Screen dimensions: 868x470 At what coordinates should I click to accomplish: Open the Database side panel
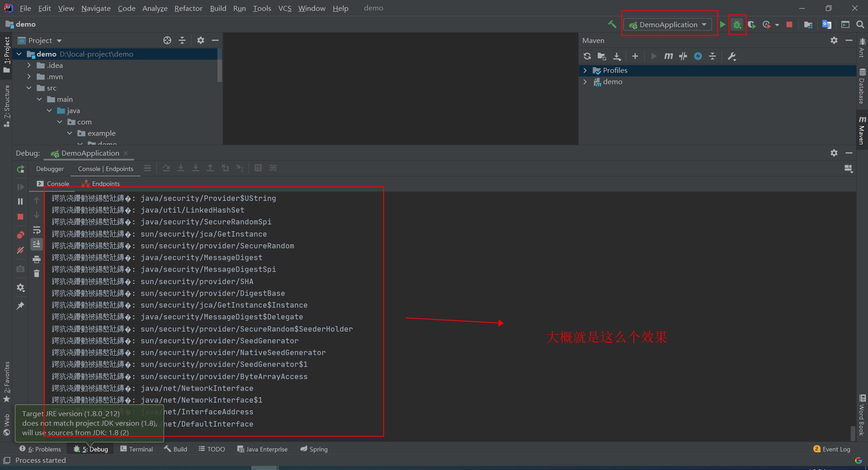coord(862,86)
